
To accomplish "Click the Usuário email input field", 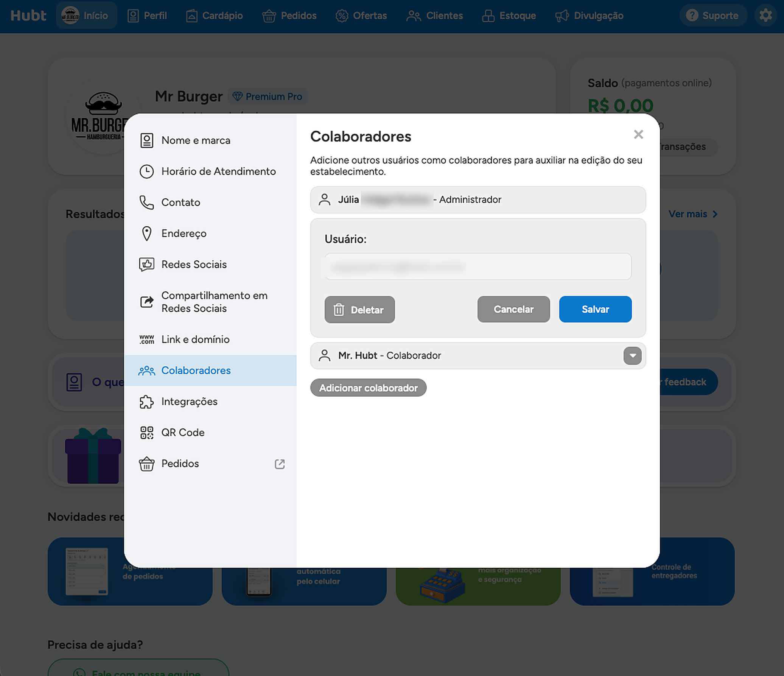I will pos(478,267).
